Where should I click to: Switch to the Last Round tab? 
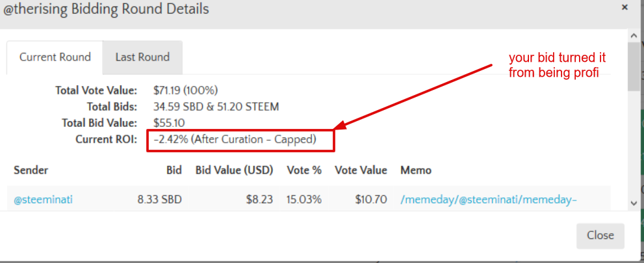[x=142, y=57]
